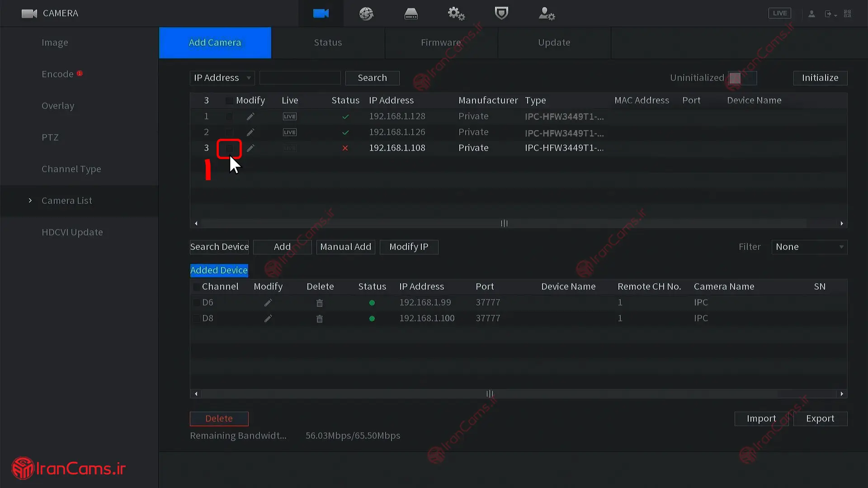Click the red X status for 192.168.1.108
This screenshot has width=868, height=488.
point(345,148)
